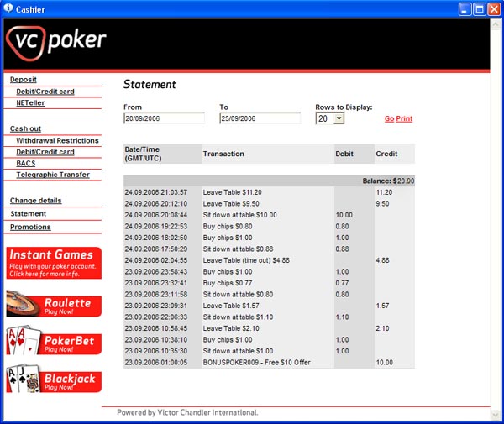Screen dimensions: 504x424
Task: Open Telegraphic Transfer option
Action: tap(53, 175)
